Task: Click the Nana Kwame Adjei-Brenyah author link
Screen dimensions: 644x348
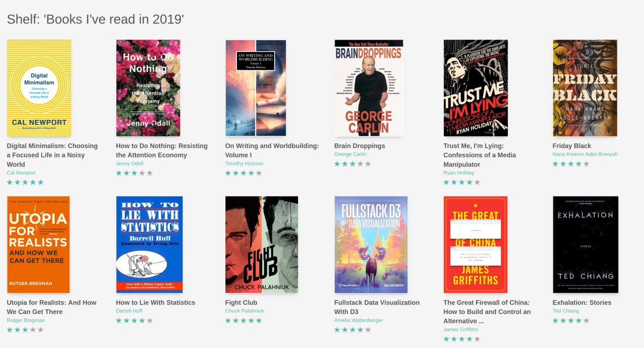Action: 585,154
